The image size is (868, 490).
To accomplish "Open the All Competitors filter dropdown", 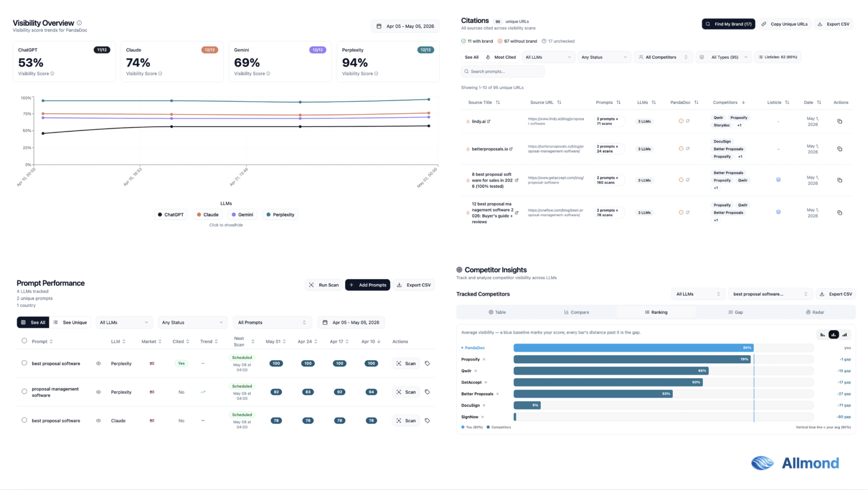I will (663, 57).
